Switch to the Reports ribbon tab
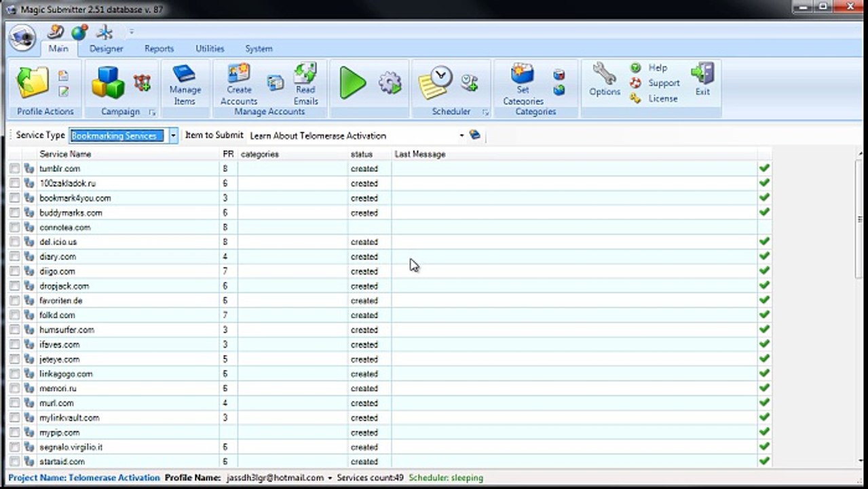This screenshot has width=868, height=489. click(159, 49)
